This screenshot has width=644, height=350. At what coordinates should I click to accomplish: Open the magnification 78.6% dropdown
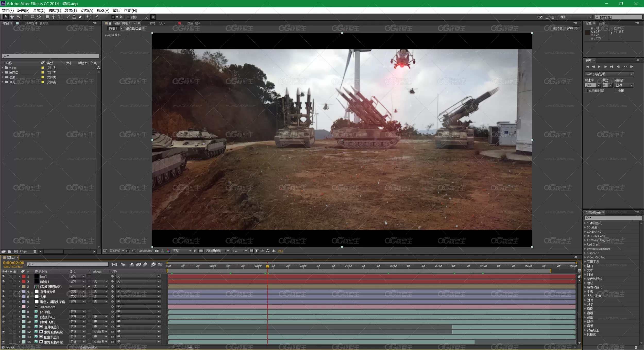(117, 251)
